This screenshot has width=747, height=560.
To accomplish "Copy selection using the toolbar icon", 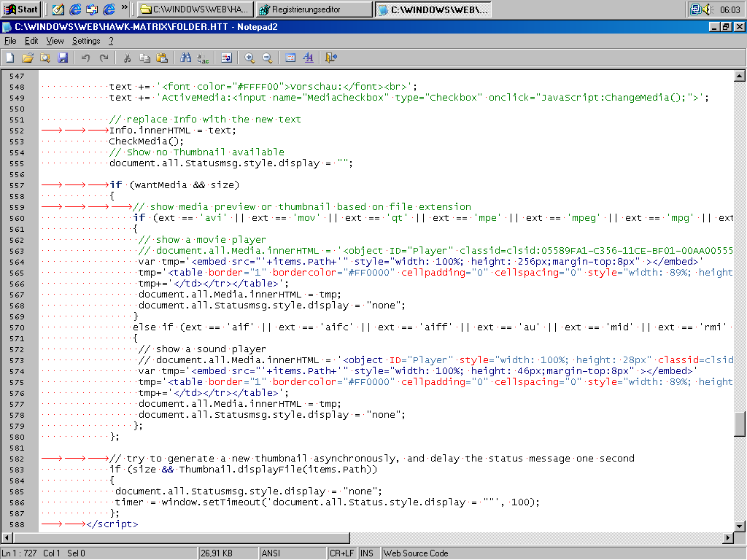I will [x=144, y=58].
